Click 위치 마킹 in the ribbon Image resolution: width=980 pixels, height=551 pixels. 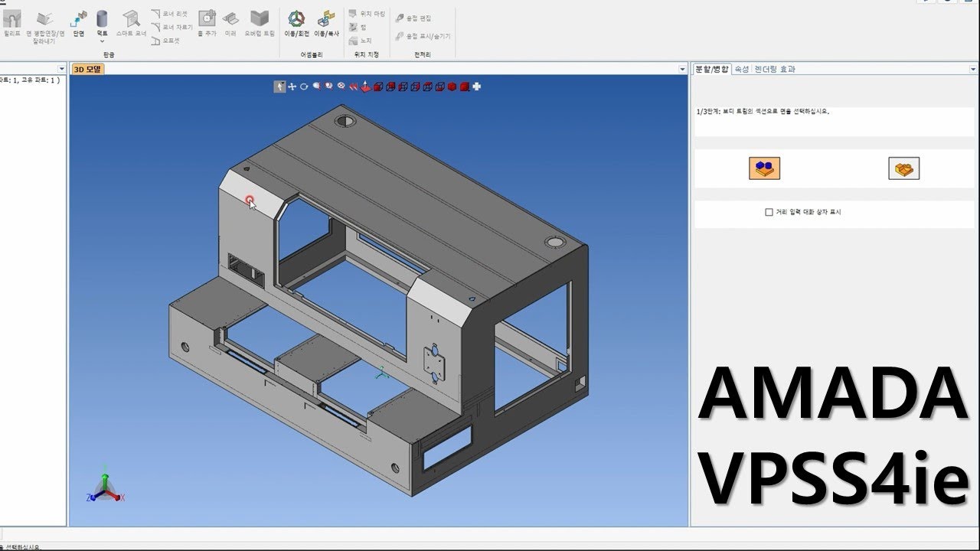click(x=367, y=14)
